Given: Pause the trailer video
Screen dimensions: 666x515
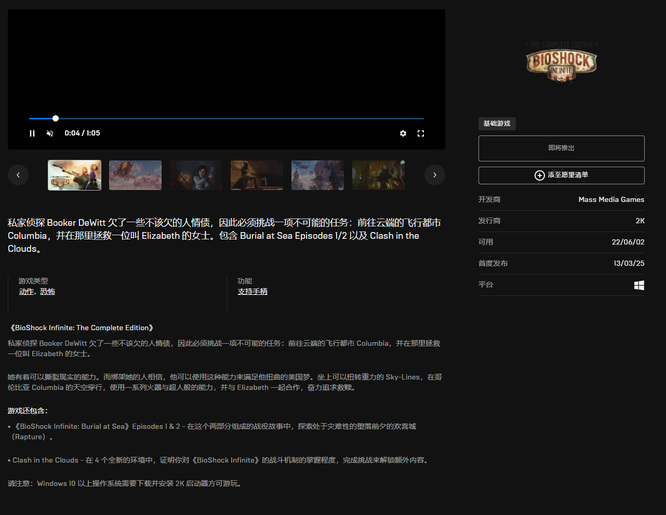Looking at the screenshot, I should (32, 133).
